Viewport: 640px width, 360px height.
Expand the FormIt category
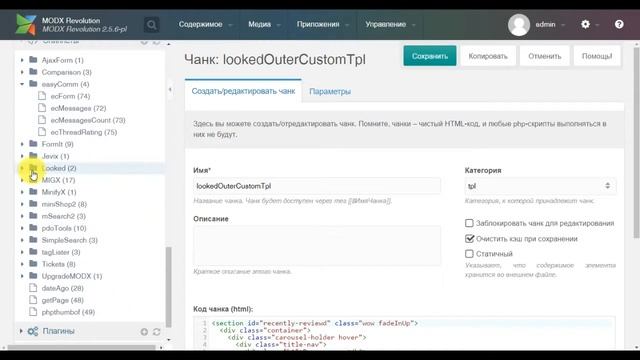(22, 144)
